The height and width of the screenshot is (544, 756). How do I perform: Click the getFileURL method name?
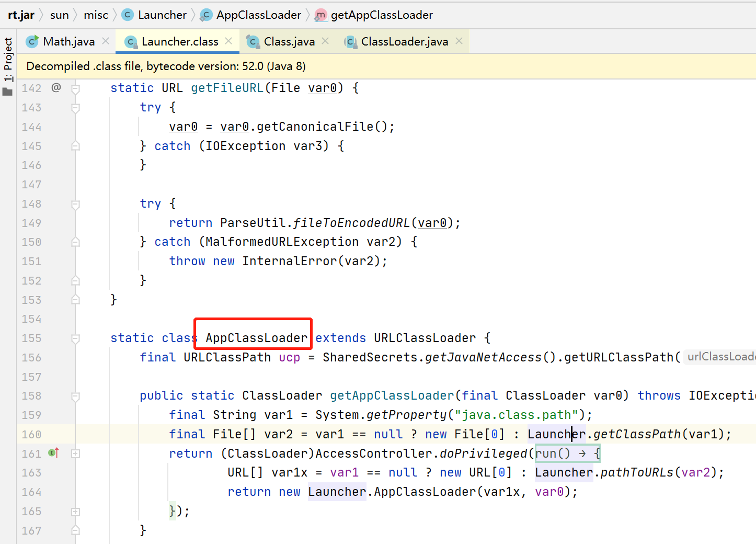[x=227, y=88]
